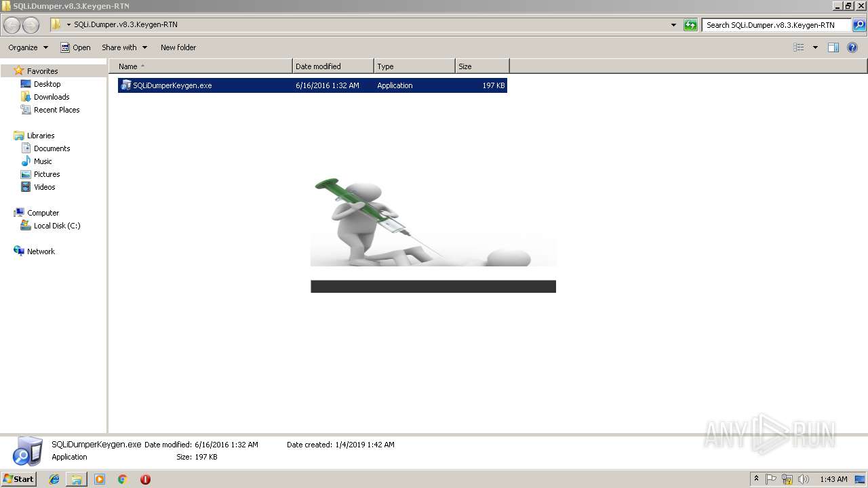Image resolution: width=868 pixels, height=488 pixels.
Task: Show hidden tray icons with the arrow
Action: (757, 479)
